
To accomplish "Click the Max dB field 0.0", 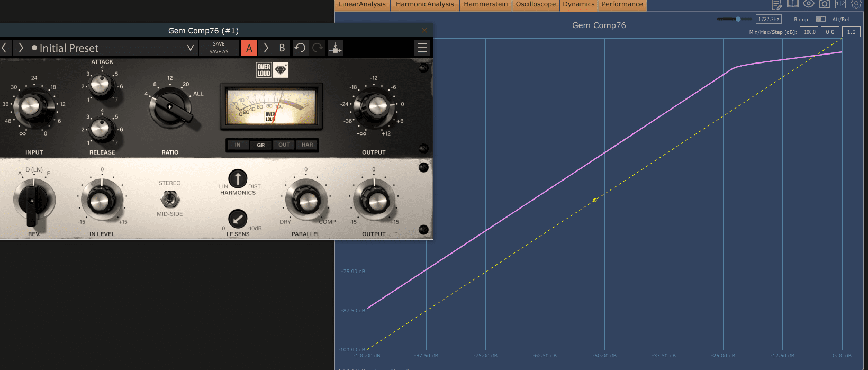I will click(x=830, y=32).
